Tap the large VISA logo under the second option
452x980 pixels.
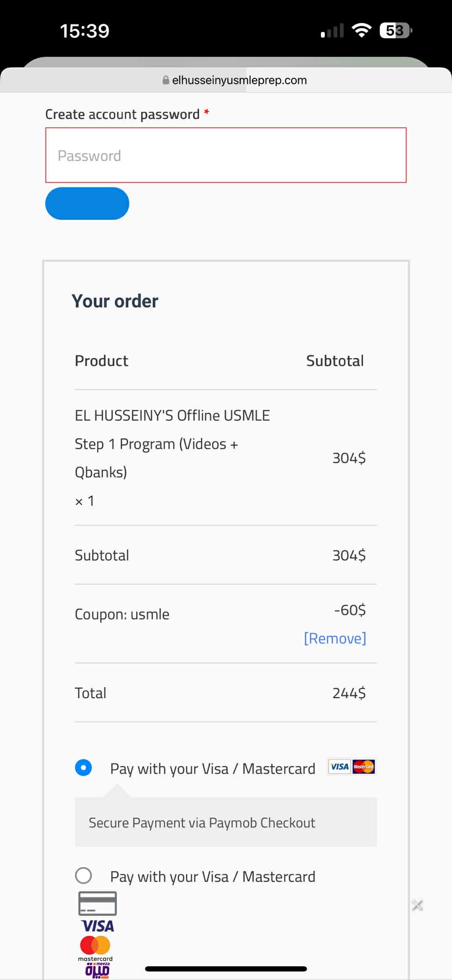click(97, 926)
